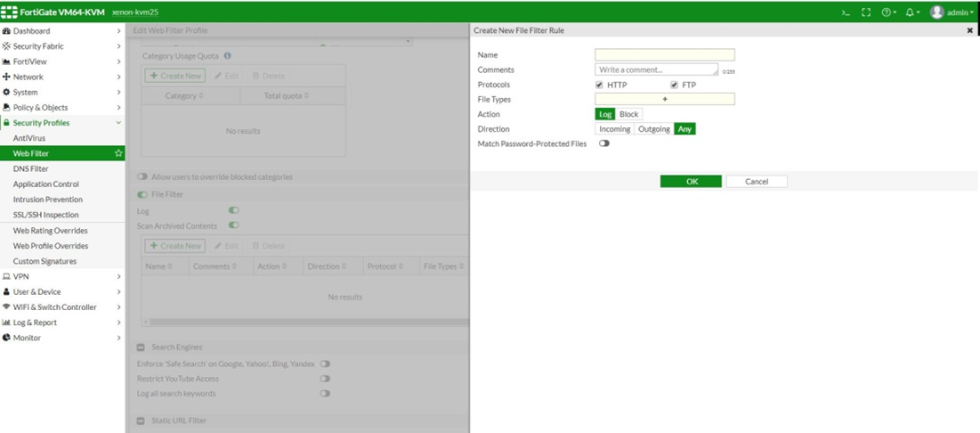Uncheck the FTP protocol checkbox
The width and height of the screenshot is (980, 433).
pos(675,85)
